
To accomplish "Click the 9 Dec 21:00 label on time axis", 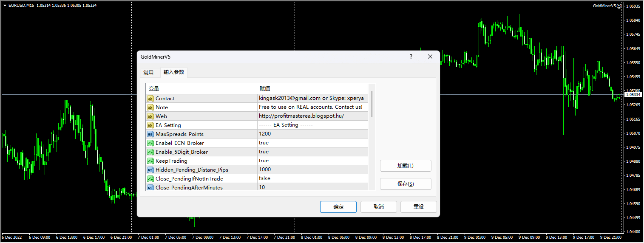I will 611,237.
